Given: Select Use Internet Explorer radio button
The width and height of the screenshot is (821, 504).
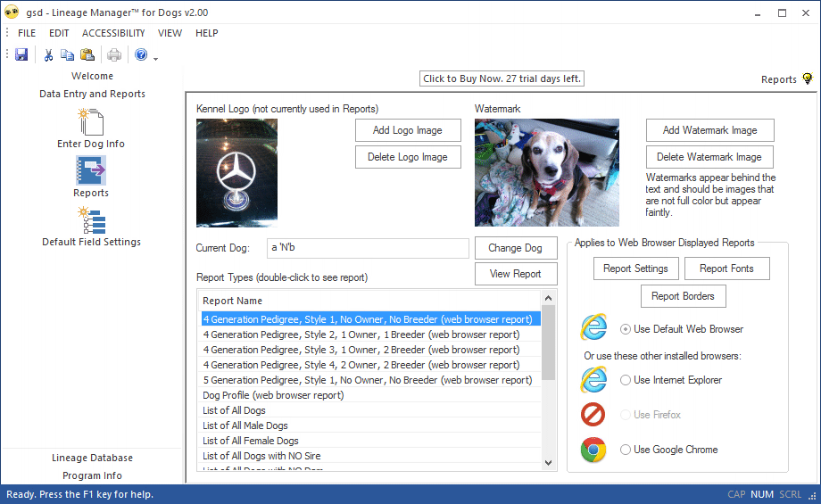Looking at the screenshot, I should 626,380.
